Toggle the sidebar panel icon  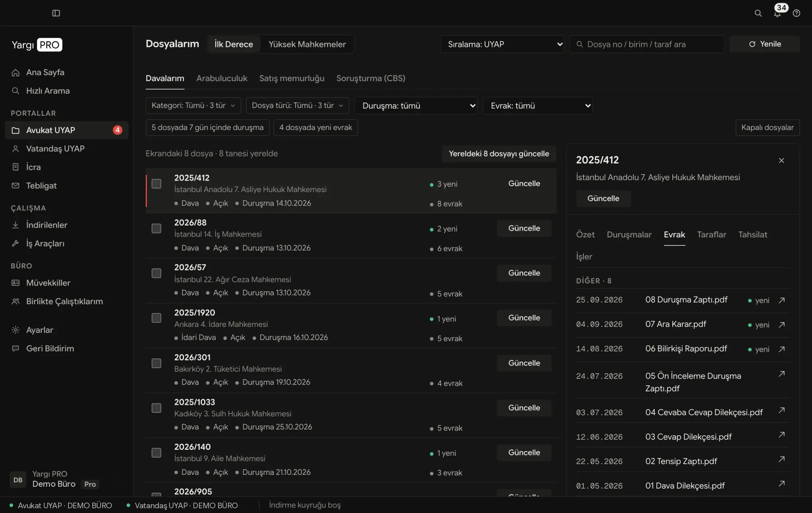tap(56, 13)
